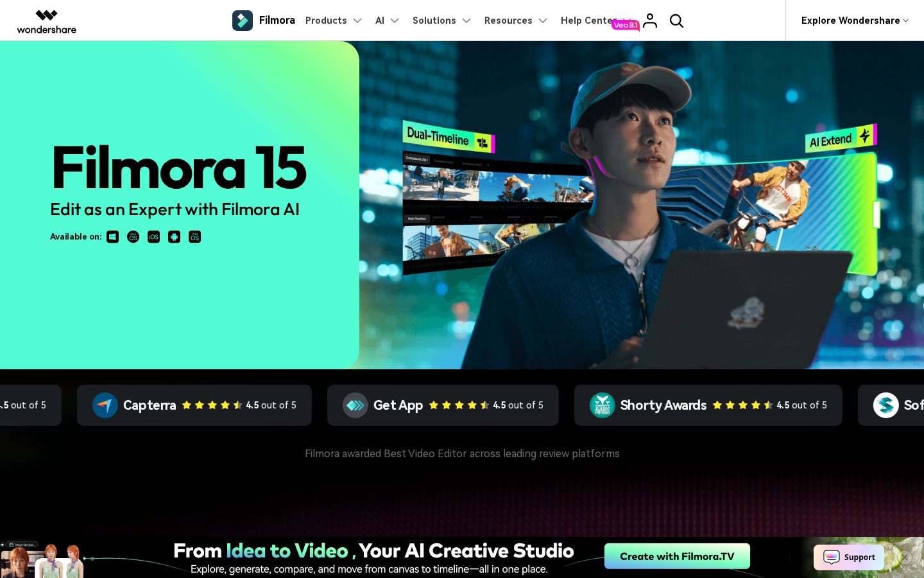
Task: Expand the Resources dropdown menu
Action: pos(516,21)
